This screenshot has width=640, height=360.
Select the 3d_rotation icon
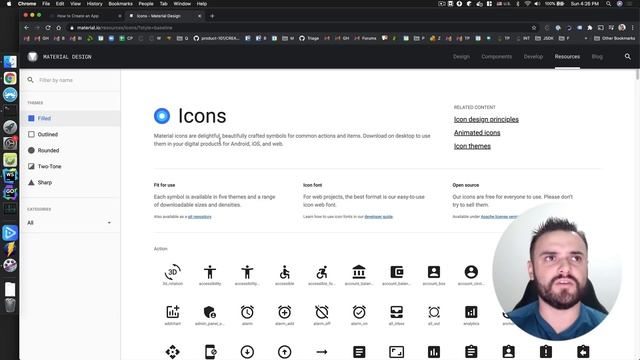click(173, 272)
